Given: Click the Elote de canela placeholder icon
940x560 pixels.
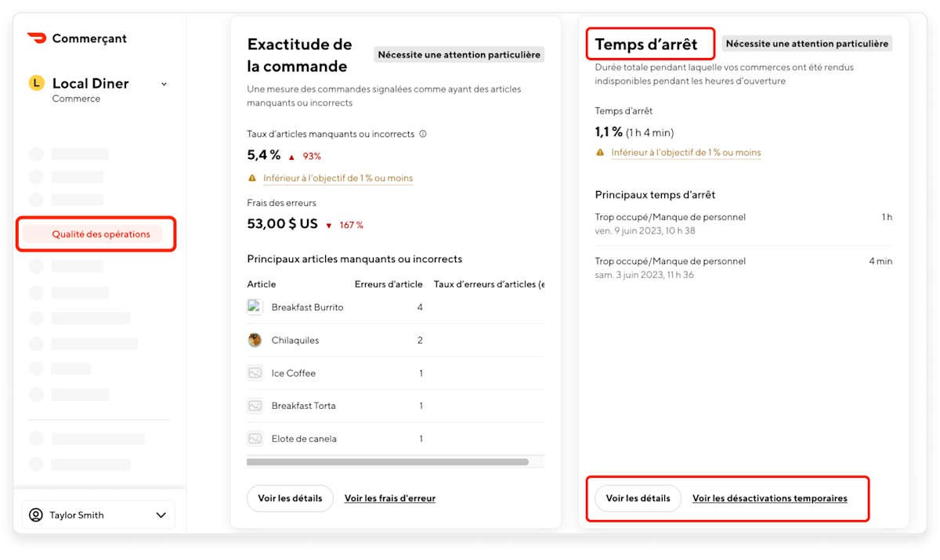Looking at the screenshot, I should [255, 439].
